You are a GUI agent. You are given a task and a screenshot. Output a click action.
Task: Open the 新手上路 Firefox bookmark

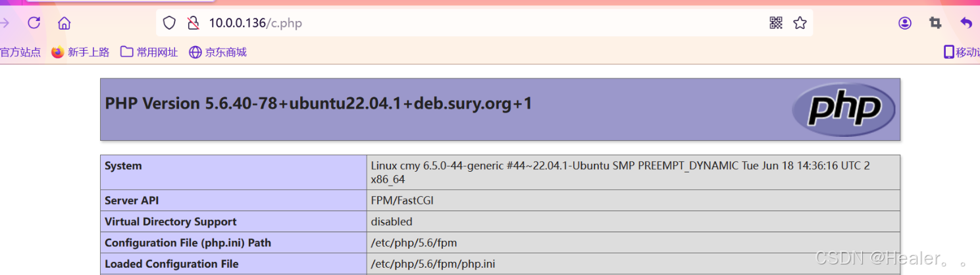[80, 52]
